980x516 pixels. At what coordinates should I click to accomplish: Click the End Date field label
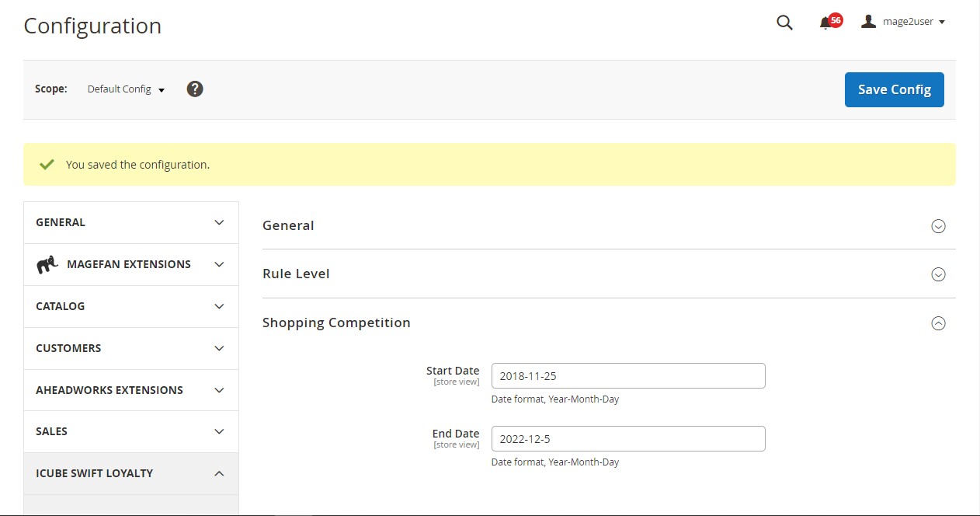coord(456,434)
